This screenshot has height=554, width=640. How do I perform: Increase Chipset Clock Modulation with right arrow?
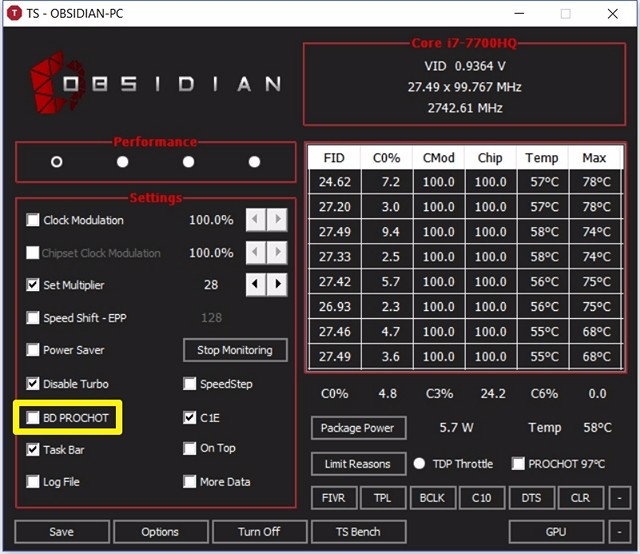click(277, 252)
